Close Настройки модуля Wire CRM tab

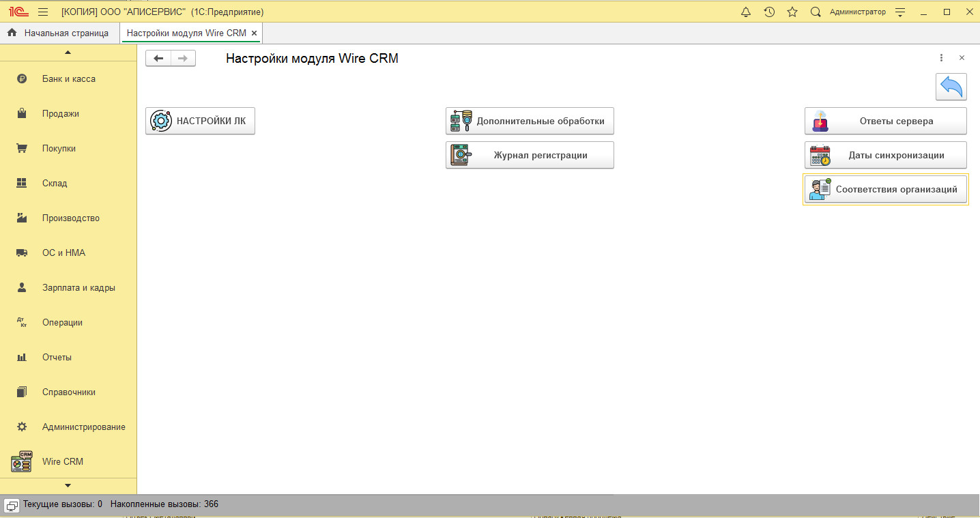(x=254, y=33)
